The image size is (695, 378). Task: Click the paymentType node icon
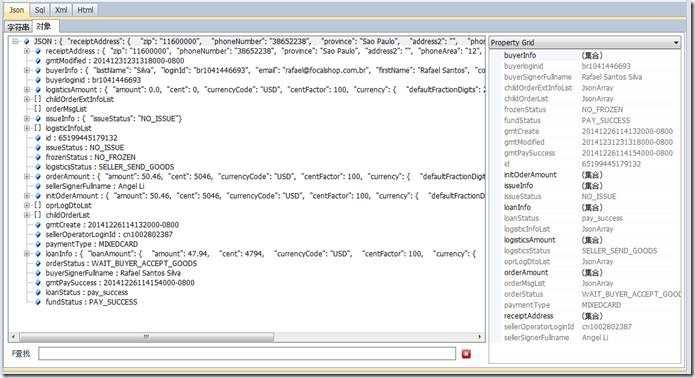click(x=38, y=244)
